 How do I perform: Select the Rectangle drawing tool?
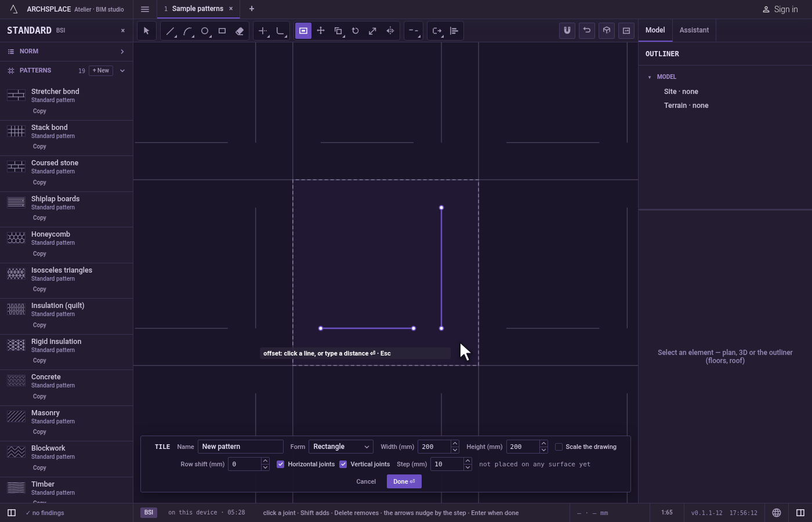(x=222, y=31)
